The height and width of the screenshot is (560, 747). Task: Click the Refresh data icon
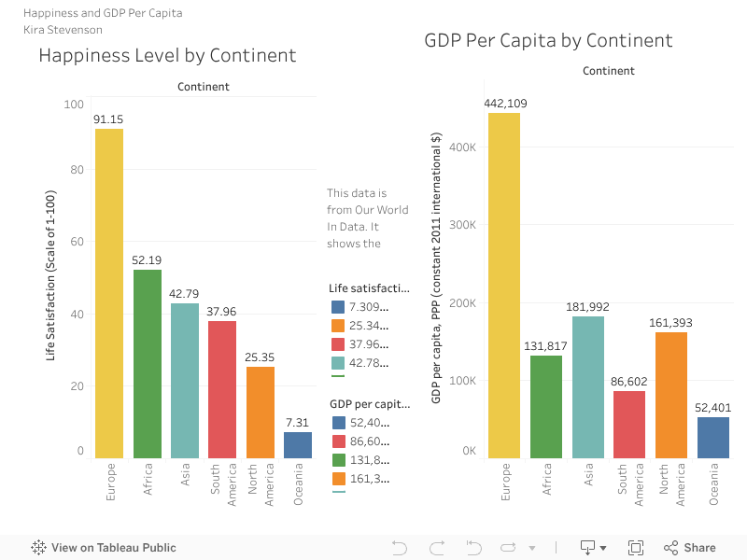click(509, 548)
